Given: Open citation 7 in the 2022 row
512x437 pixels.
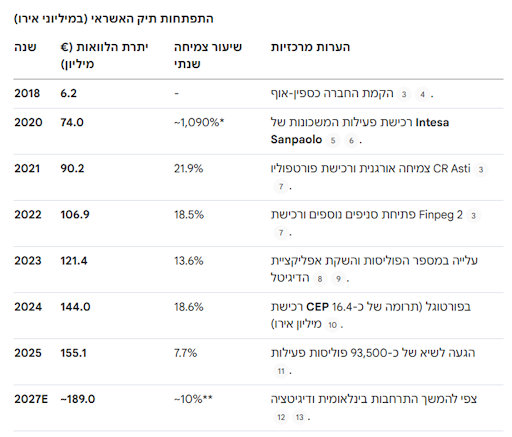Looking at the screenshot, I should click(x=281, y=233).
